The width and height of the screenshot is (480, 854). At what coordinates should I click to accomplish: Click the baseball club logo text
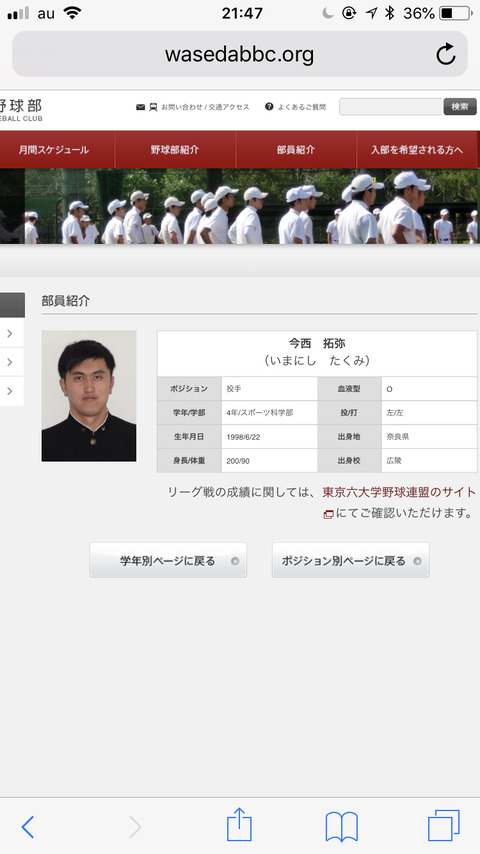21,110
